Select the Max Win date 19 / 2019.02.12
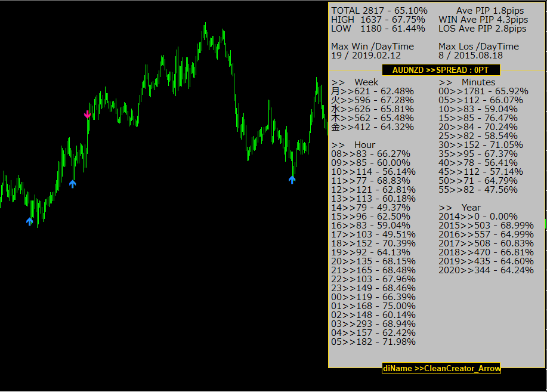 click(366, 55)
